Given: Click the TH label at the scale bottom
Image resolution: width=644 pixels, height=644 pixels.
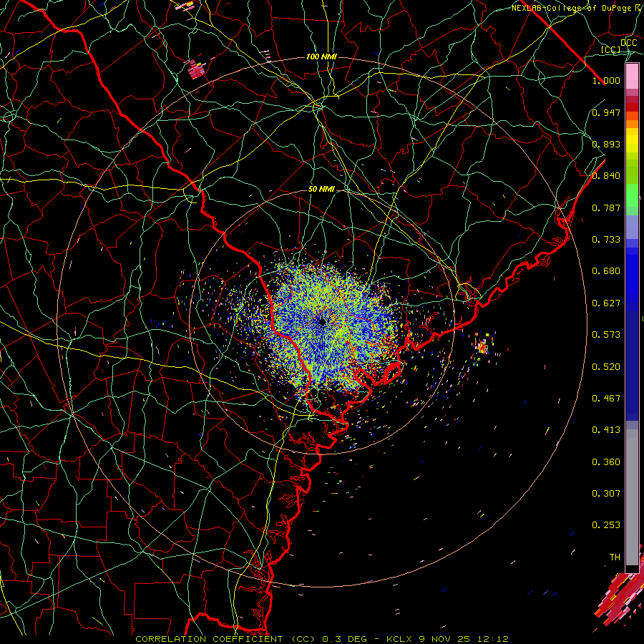Looking at the screenshot, I should [x=615, y=557].
